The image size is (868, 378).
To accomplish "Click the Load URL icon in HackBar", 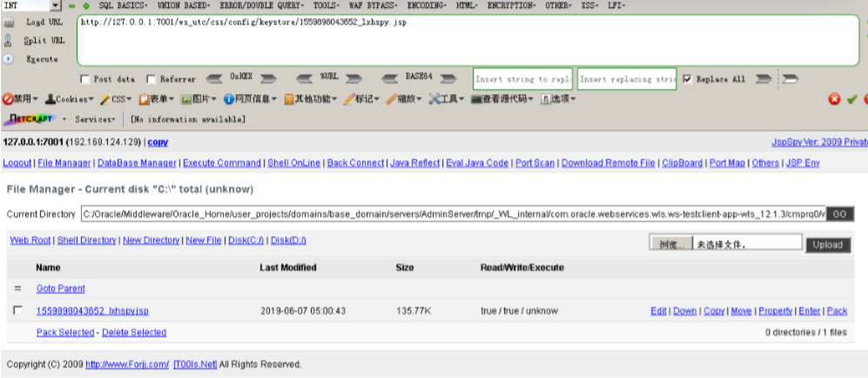I will point(9,24).
